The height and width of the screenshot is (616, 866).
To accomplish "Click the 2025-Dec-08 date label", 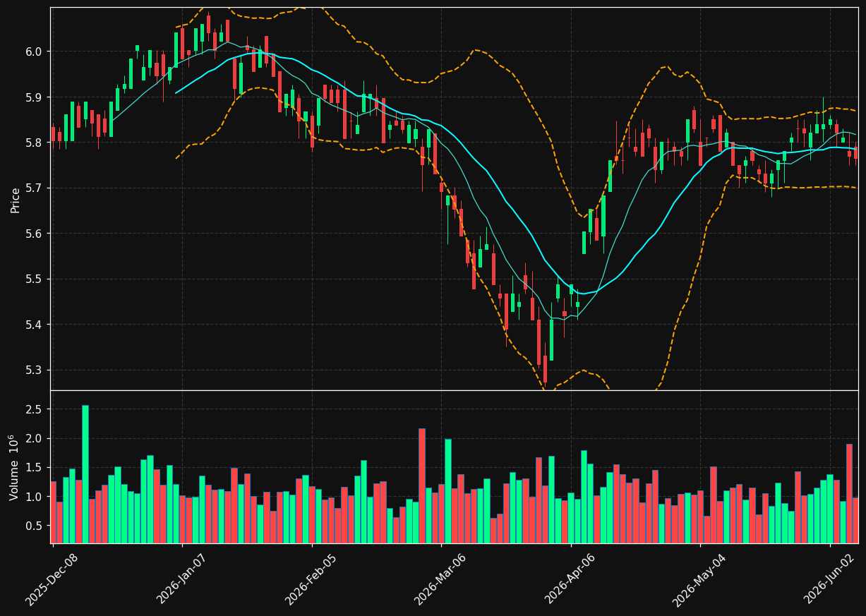I will click(x=51, y=579).
